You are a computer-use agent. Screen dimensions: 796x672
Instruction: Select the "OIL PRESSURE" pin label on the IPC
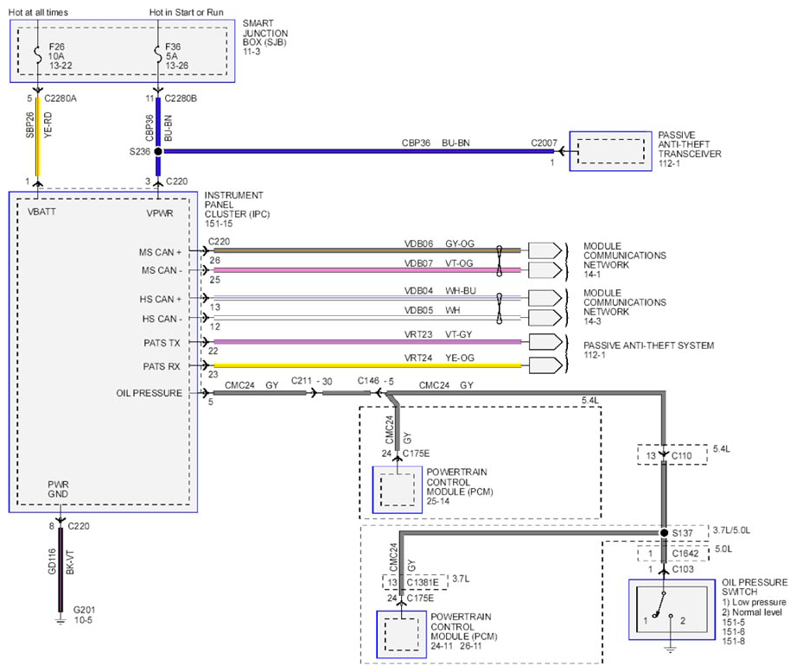(150, 393)
